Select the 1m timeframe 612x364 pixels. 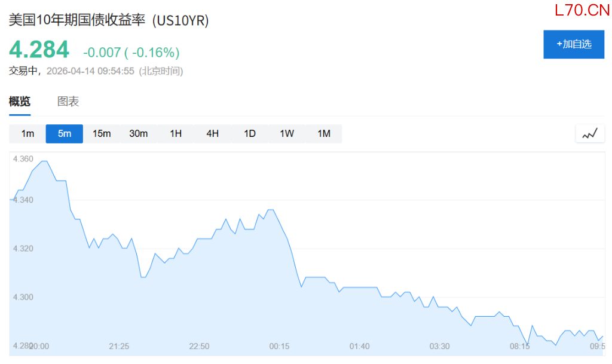coord(27,134)
